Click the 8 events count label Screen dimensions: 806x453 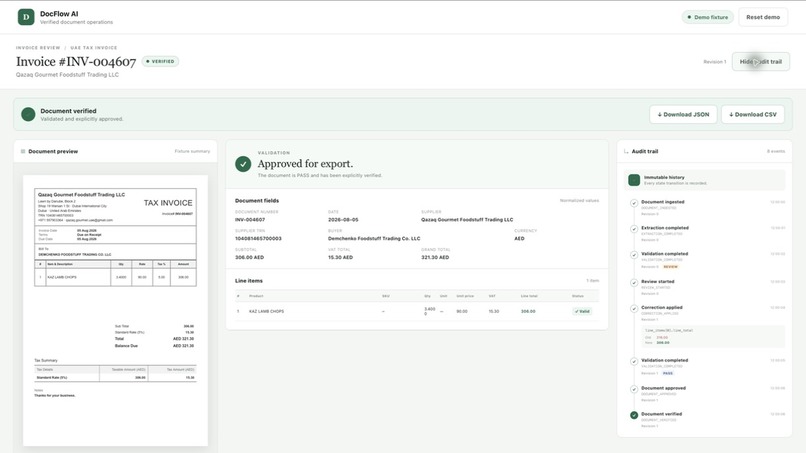click(x=776, y=151)
